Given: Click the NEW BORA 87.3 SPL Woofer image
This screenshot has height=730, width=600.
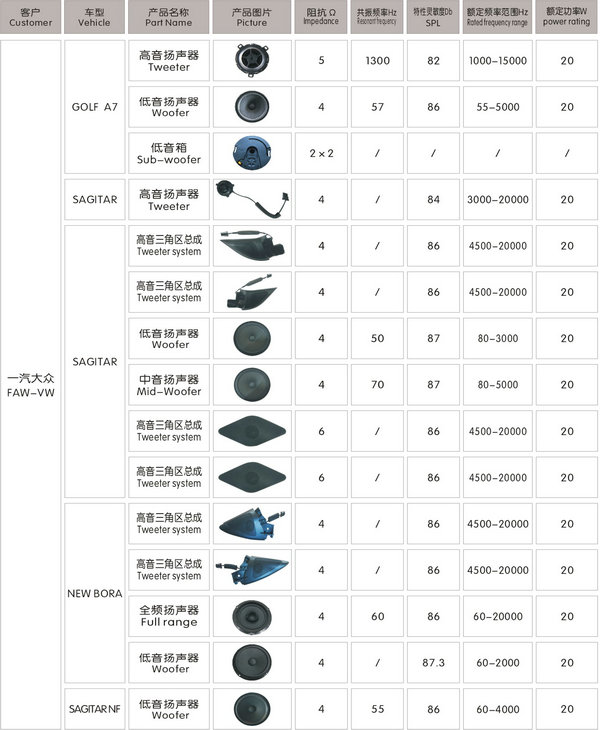Looking at the screenshot, I should (x=252, y=662).
